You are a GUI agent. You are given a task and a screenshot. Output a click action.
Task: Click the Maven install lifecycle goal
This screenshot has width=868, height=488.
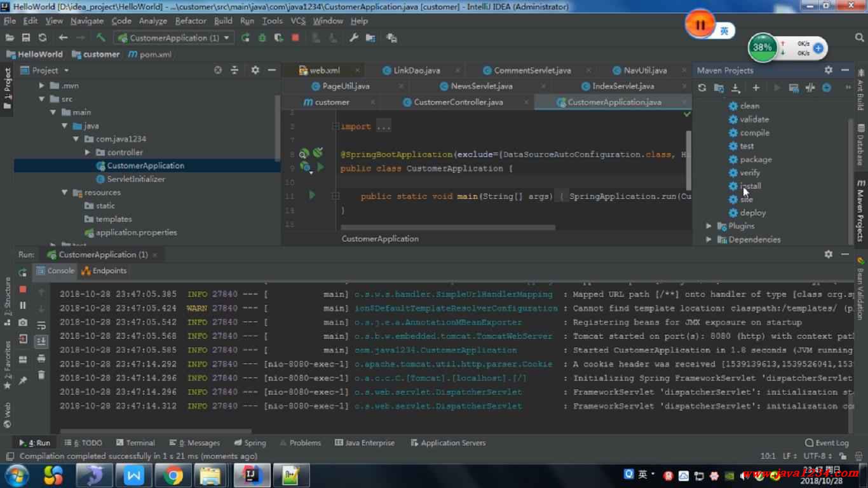(750, 186)
